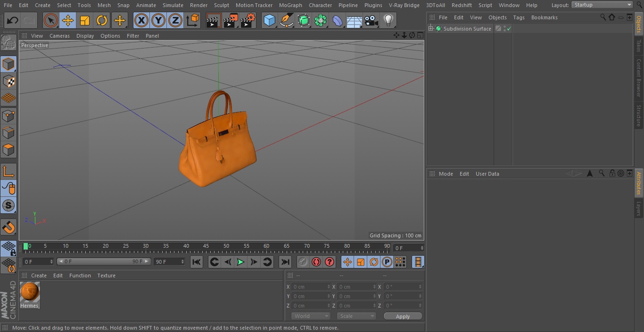Click the current frame field 0 F
This screenshot has width=644, height=332.
tap(38, 261)
